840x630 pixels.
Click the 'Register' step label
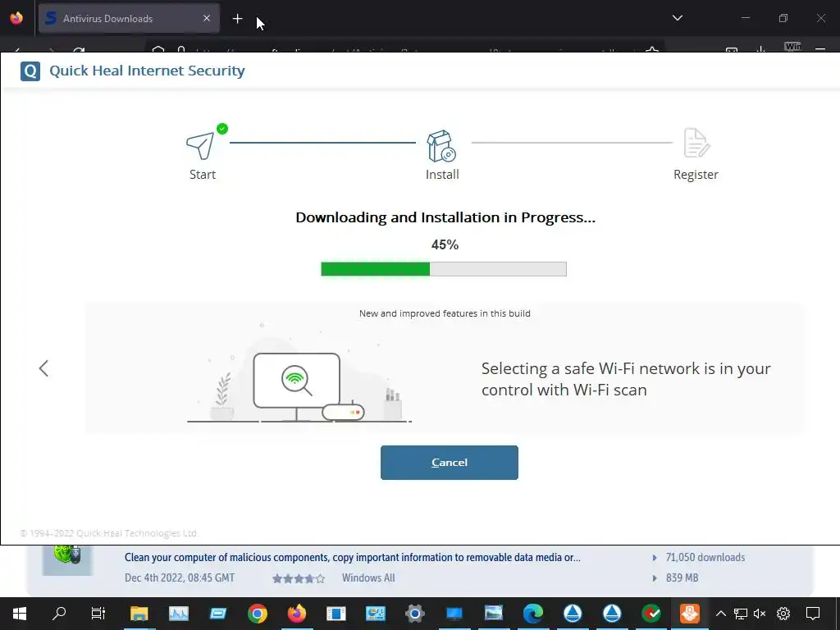[x=696, y=175]
